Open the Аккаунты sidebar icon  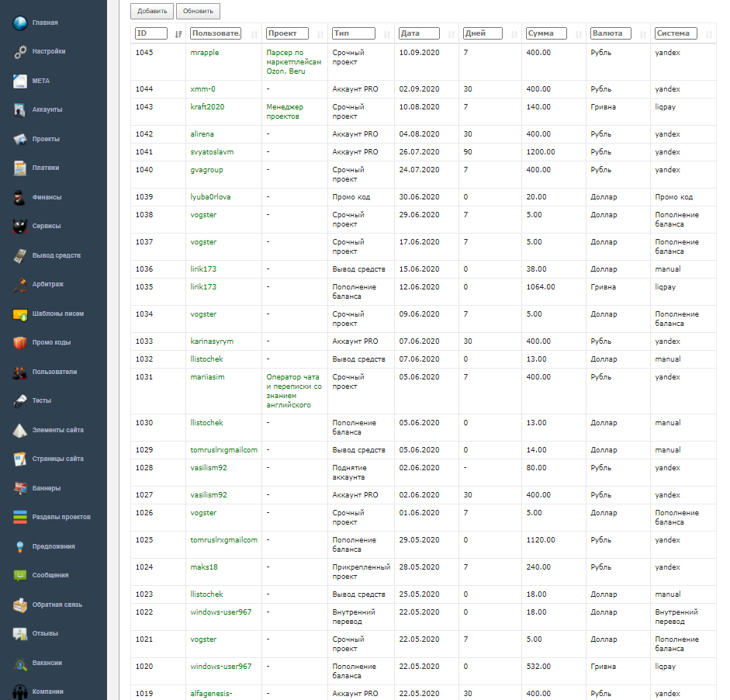tap(20, 110)
